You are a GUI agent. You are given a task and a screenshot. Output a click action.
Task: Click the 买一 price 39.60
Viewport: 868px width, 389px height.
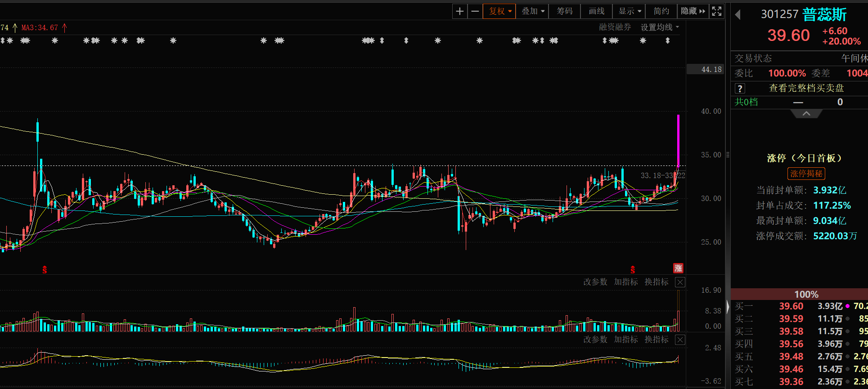(791, 306)
